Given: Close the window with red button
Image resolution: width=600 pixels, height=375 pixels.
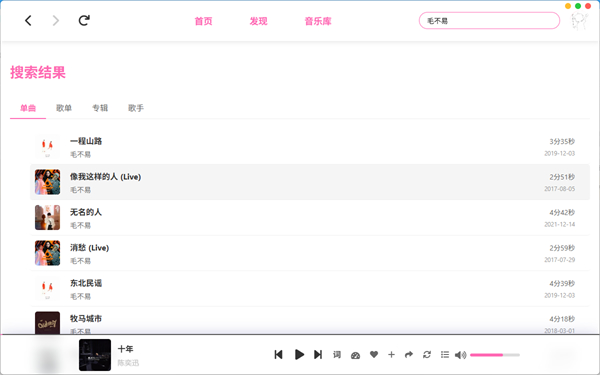Looking at the screenshot, I should pos(588,6).
